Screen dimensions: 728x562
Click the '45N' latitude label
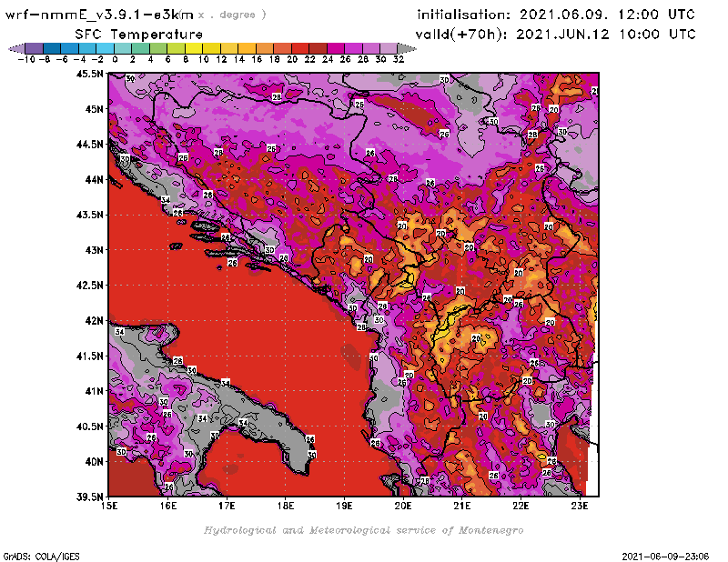[94, 109]
